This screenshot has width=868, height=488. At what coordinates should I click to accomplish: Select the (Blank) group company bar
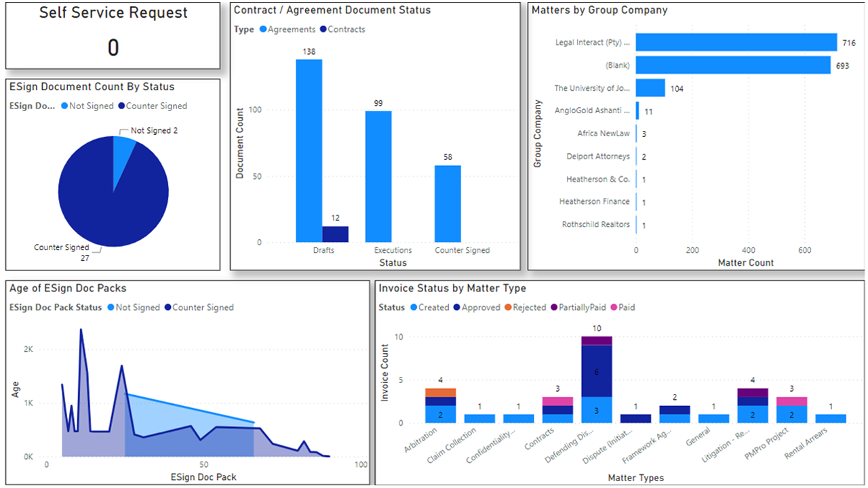click(733, 65)
